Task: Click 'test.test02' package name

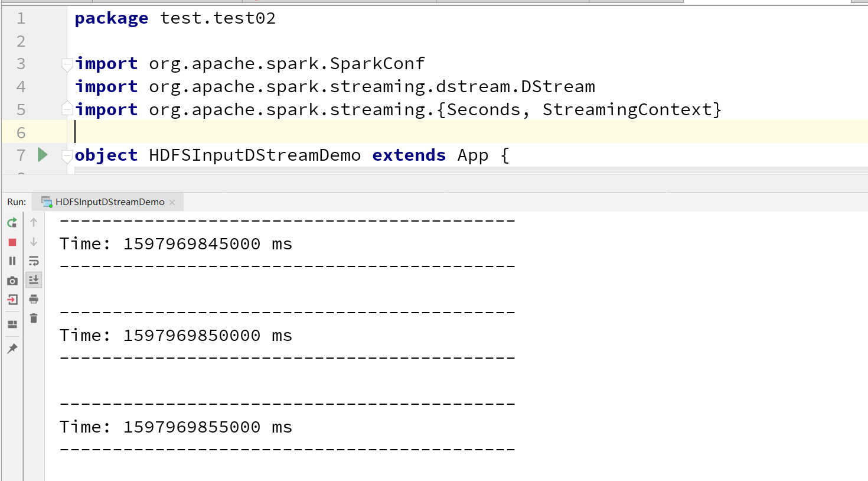Action: [218, 18]
